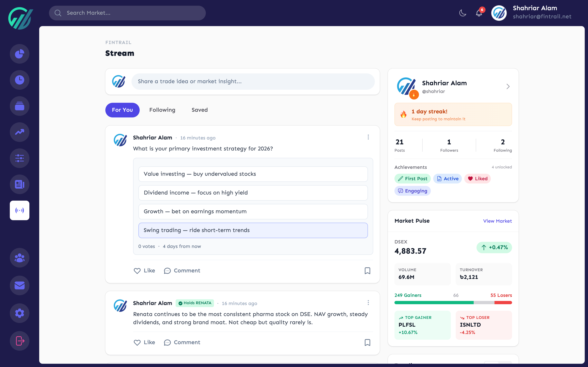Screen dimensions: 588x367
Task: Switch to the Saved tab
Action: tap(199, 110)
